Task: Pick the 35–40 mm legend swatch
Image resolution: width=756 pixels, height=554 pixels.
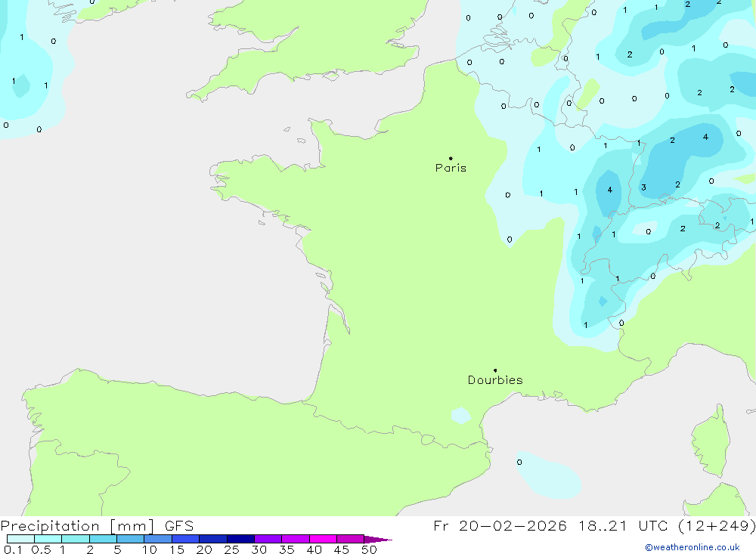Action: 296,539
